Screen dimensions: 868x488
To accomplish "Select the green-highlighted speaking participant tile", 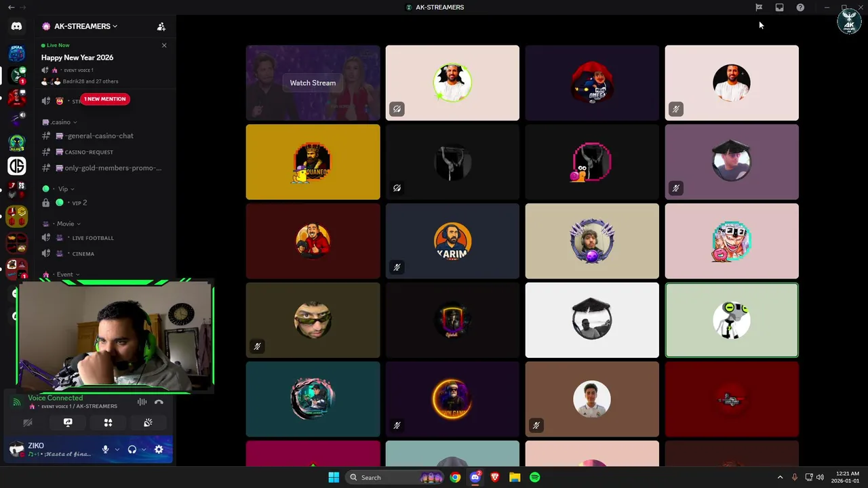I will 732,320.
